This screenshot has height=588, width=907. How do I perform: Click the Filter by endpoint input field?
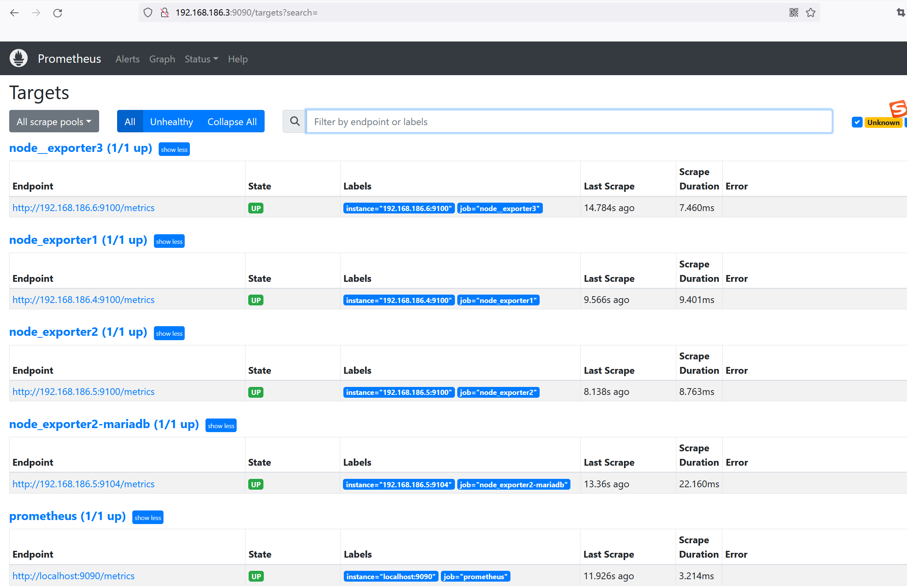coord(568,122)
